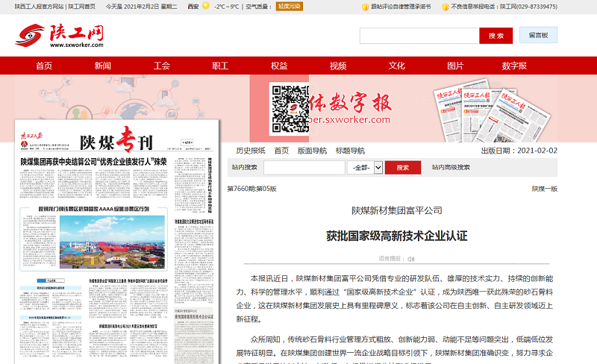Click the top red 搜索 button
597x364 pixels.
tap(496, 36)
